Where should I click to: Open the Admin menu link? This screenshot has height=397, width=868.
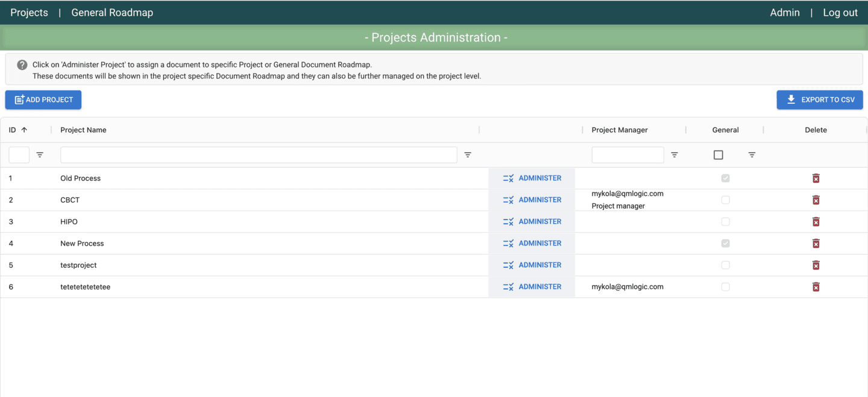click(785, 13)
